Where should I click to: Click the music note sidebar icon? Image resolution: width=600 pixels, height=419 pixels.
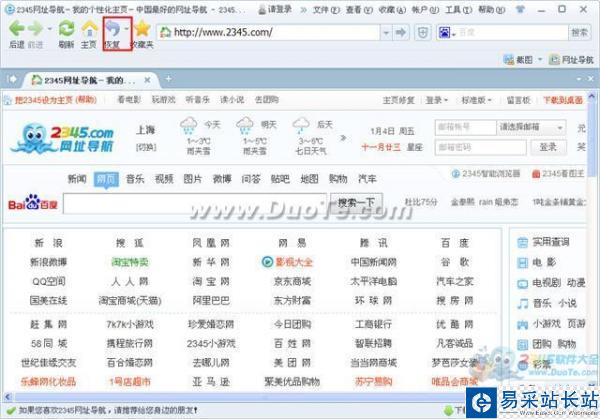pyautogui.click(x=522, y=304)
